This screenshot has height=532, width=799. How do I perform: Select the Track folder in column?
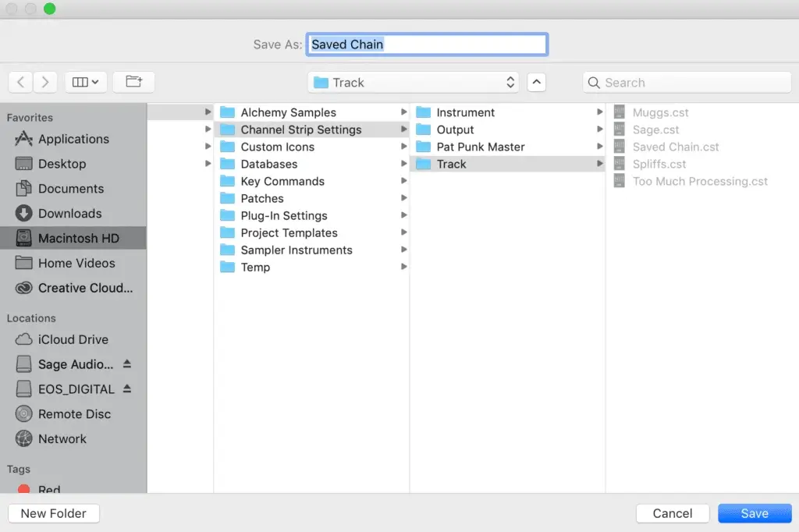507,164
